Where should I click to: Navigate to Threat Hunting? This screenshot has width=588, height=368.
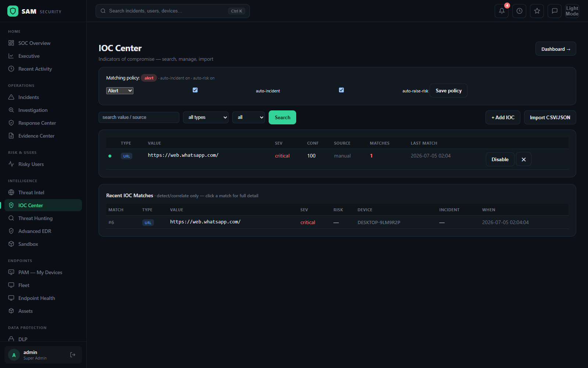click(x=43, y=218)
